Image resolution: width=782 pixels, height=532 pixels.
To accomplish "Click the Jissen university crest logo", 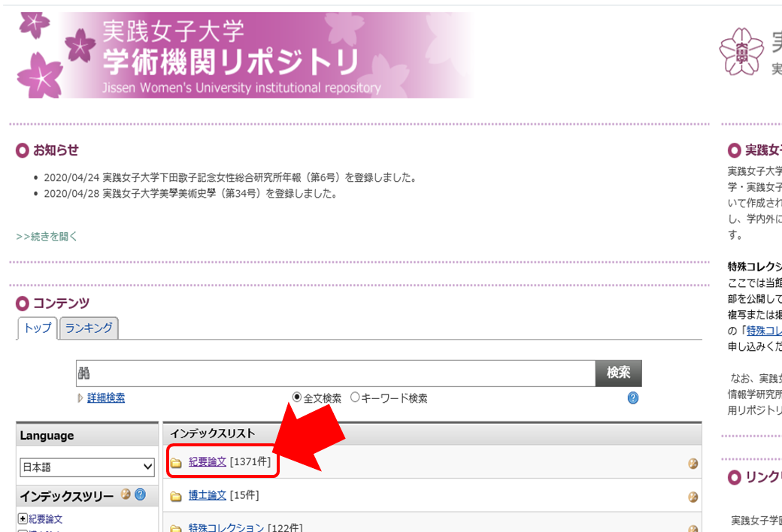I will click(x=741, y=51).
